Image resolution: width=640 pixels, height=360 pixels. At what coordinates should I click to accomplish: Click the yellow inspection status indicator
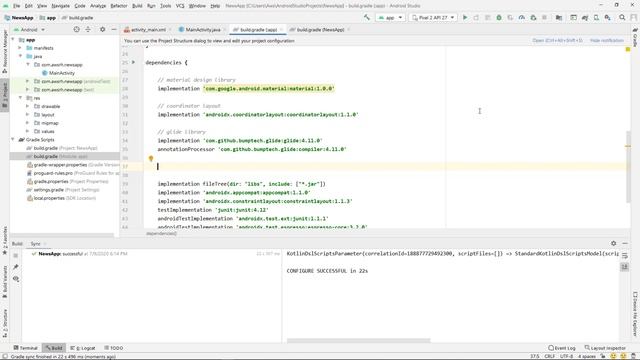click(628, 49)
